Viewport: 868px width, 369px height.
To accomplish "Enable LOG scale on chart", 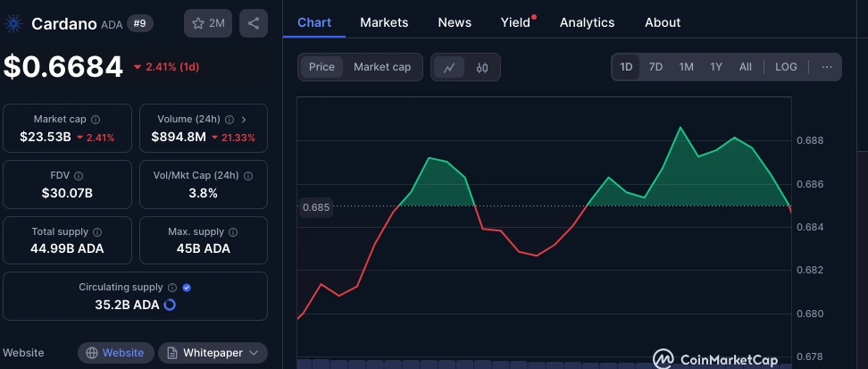I will click(x=786, y=67).
